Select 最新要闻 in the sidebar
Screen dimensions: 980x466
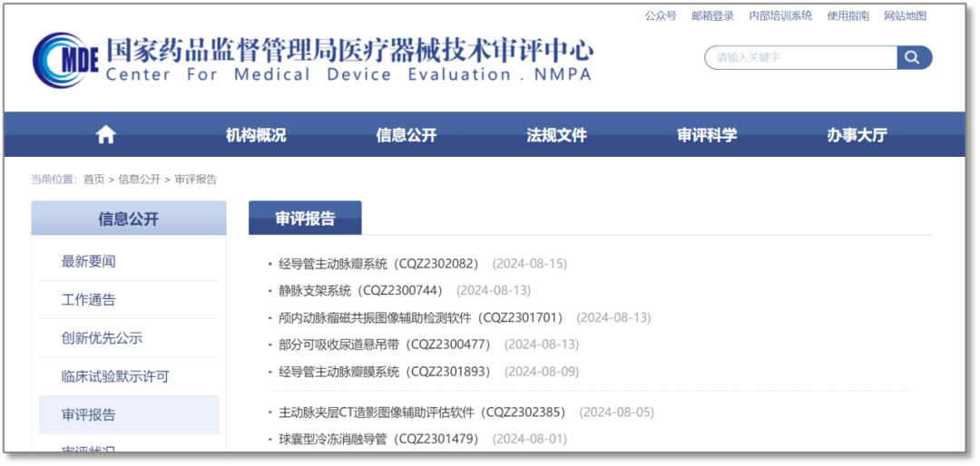[x=89, y=261]
